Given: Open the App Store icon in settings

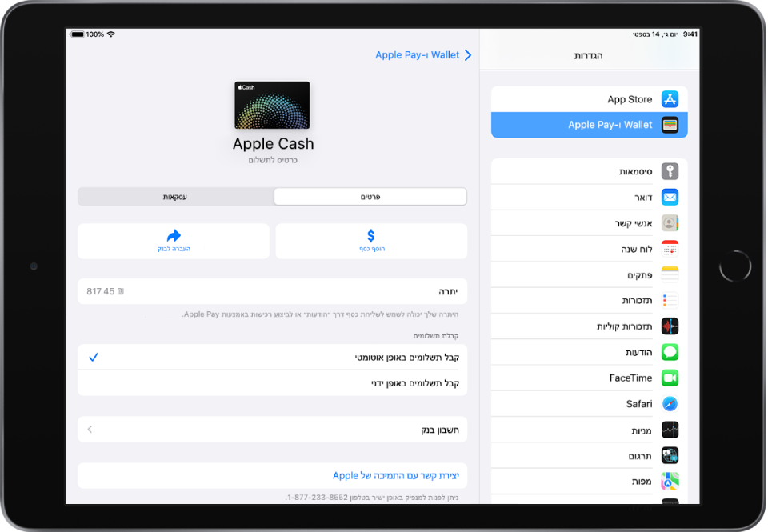Looking at the screenshot, I should (670, 99).
